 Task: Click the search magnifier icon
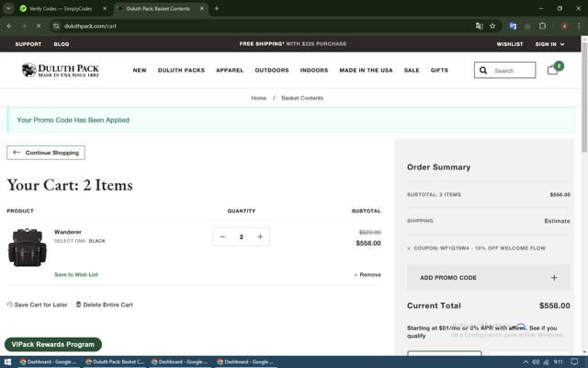(x=483, y=70)
